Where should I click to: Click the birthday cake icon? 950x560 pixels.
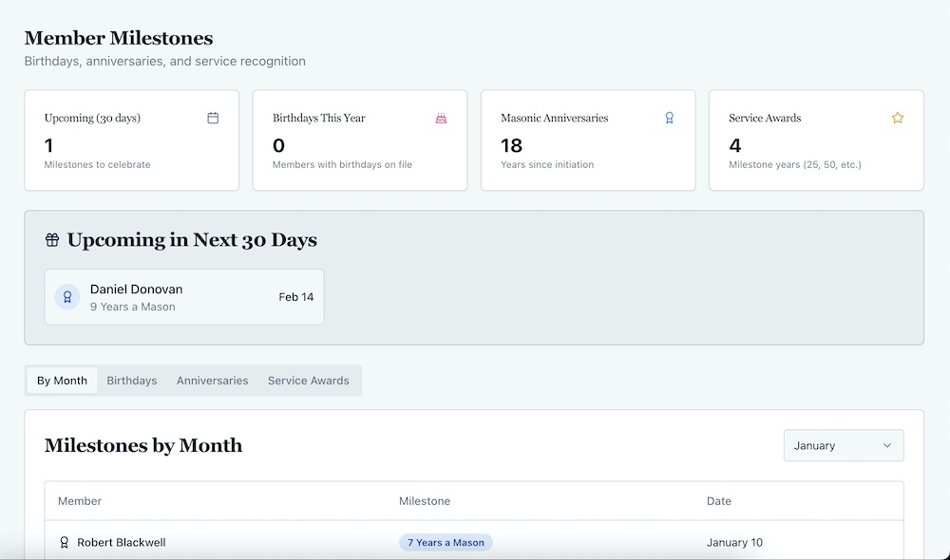click(x=441, y=118)
